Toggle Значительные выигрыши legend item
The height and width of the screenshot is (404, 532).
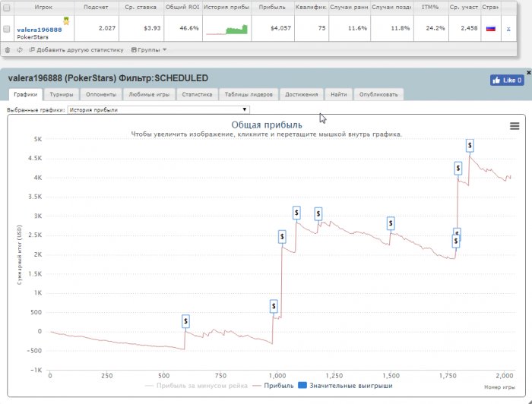[345, 386]
